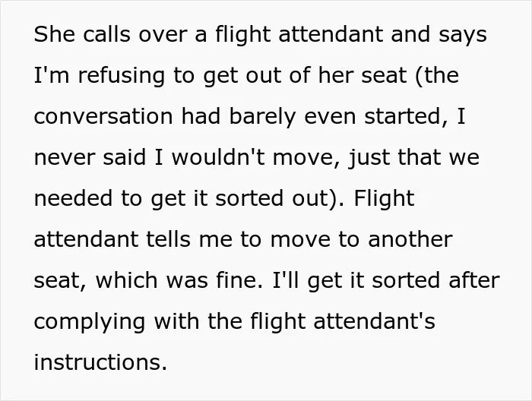This screenshot has width=532, height=401.
Task: Click the word "attendant's"
Action: pos(374,321)
